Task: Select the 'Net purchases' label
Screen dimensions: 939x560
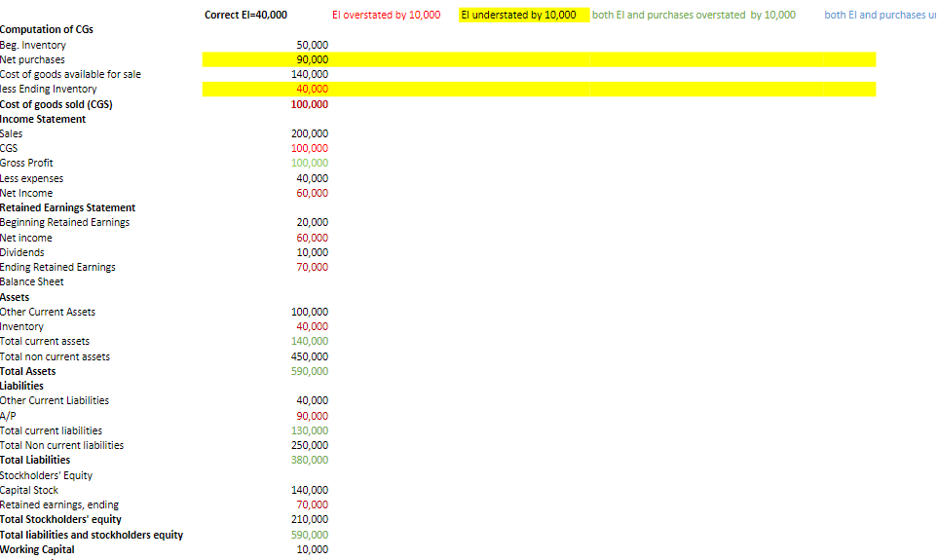Action: click(32, 59)
